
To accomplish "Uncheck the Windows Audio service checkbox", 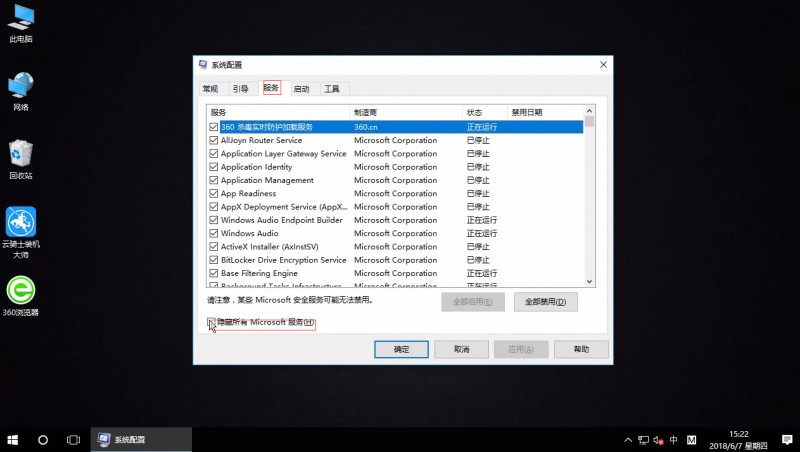I will [214, 233].
